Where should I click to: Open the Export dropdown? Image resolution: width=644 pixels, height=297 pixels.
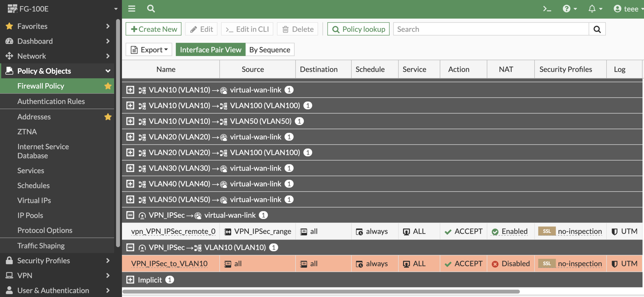pos(149,50)
